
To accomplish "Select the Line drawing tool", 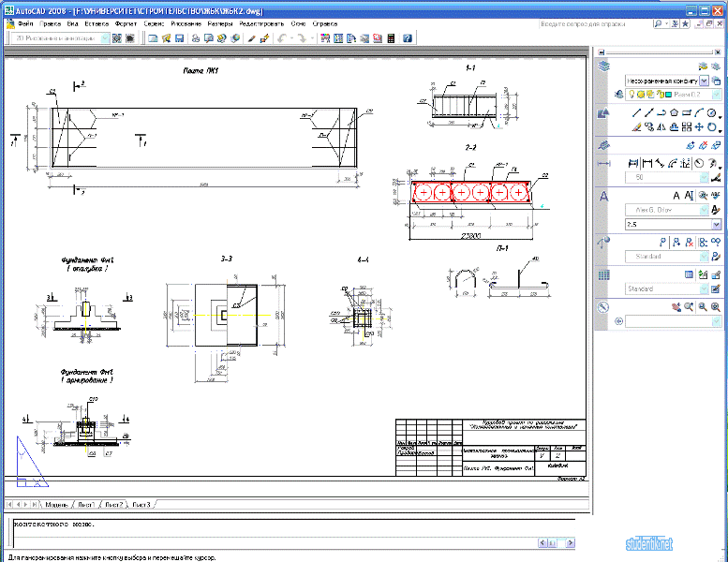I will 637,112.
